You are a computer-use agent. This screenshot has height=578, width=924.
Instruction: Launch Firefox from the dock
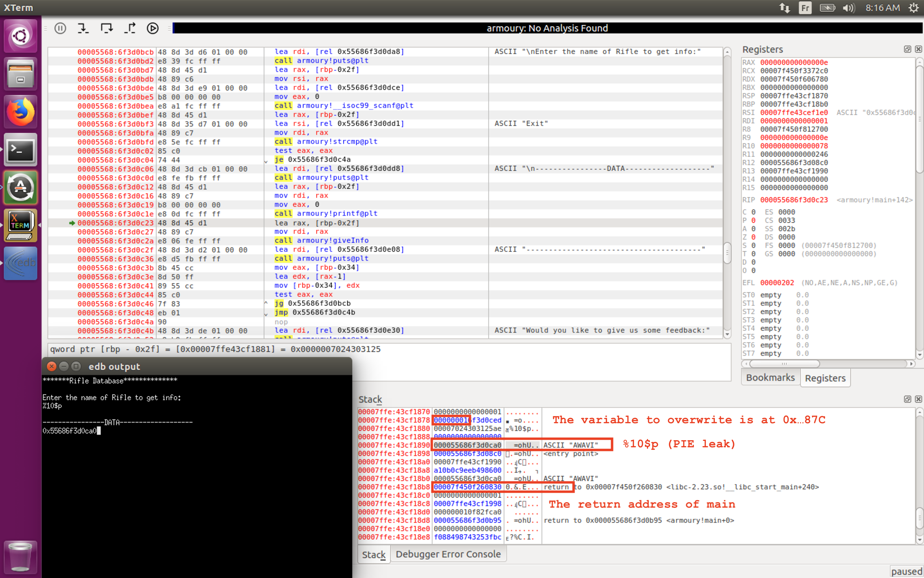(x=21, y=112)
